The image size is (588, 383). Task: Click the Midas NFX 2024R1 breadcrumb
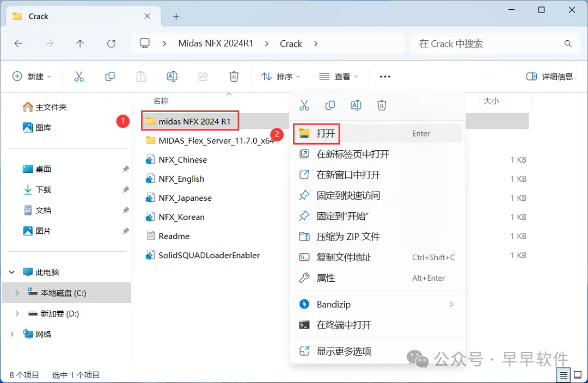(x=216, y=44)
